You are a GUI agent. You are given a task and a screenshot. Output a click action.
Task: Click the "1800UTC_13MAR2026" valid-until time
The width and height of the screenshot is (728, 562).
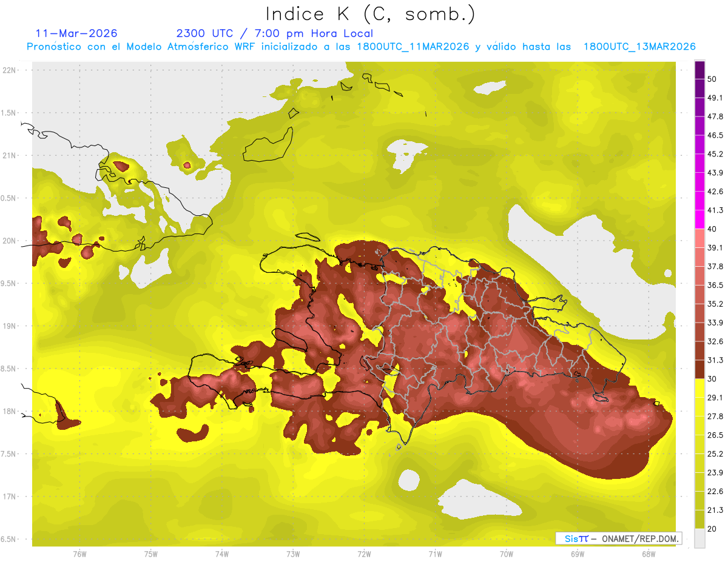tap(639, 47)
